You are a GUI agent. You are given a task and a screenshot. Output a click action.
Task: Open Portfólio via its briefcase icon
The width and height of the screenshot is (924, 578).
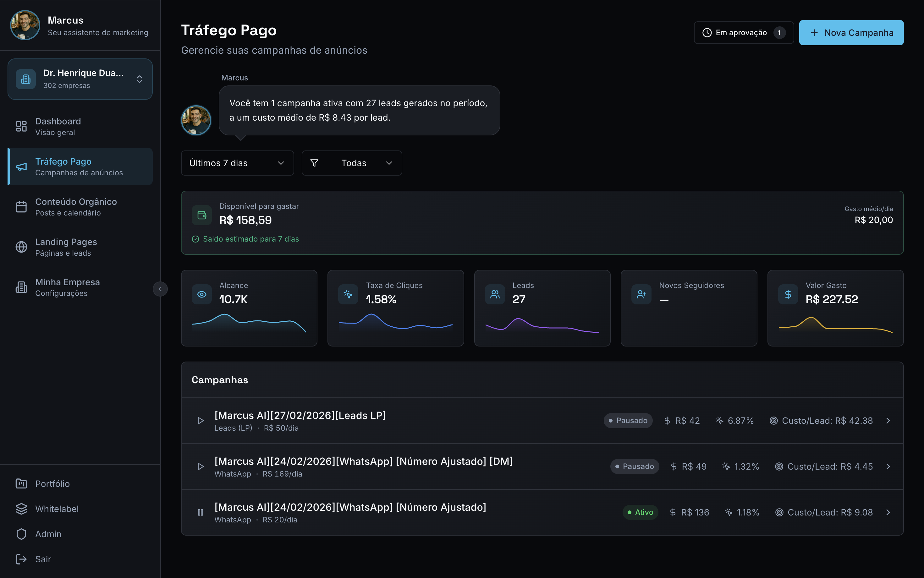(x=21, y=483)
